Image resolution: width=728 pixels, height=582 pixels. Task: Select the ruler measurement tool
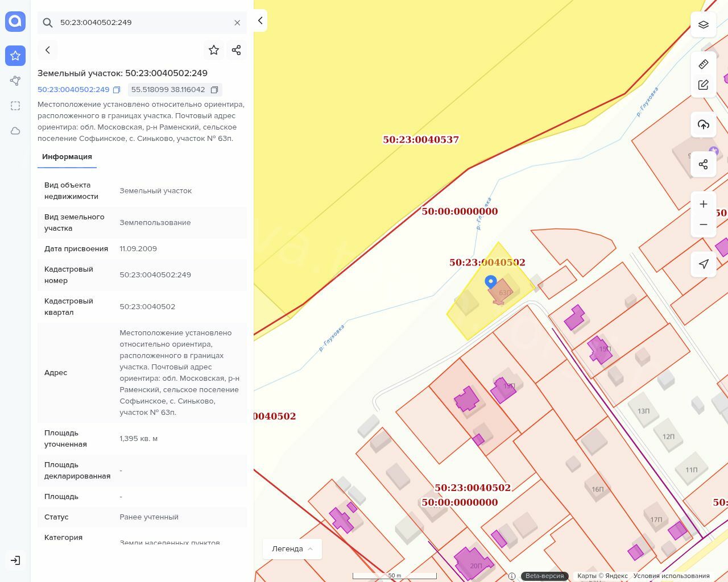[704, 64]
